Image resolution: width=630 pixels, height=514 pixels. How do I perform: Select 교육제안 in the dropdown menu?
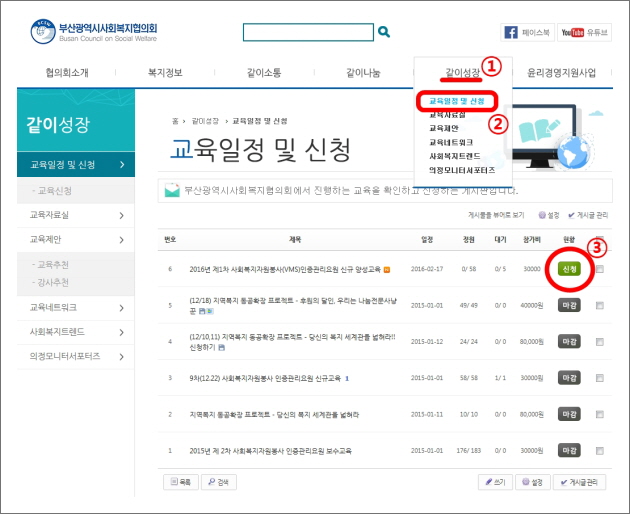(x=444, y=128)
